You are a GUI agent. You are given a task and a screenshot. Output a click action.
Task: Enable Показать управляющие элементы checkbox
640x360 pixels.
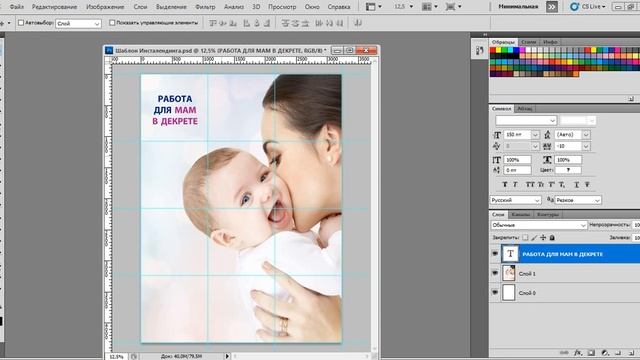(112, 23)
